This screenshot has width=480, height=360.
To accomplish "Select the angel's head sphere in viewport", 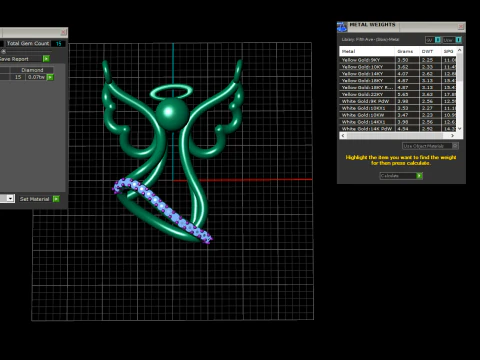I will [x=172, y=114].
